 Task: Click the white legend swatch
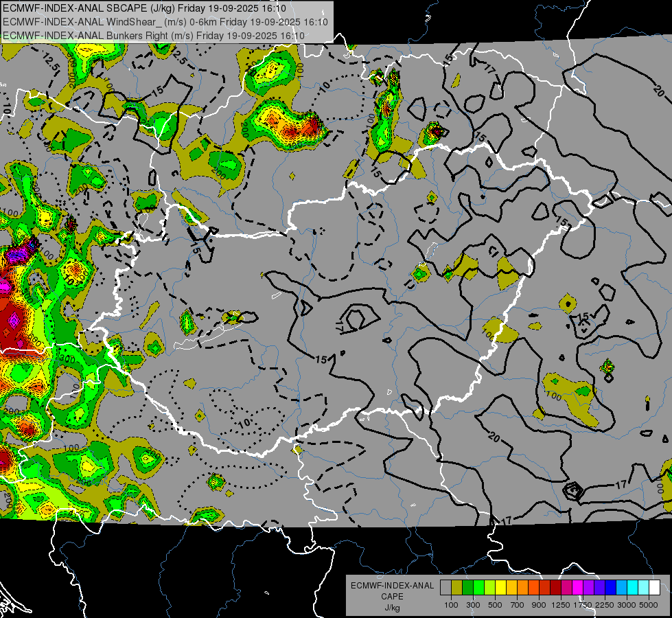655,587
